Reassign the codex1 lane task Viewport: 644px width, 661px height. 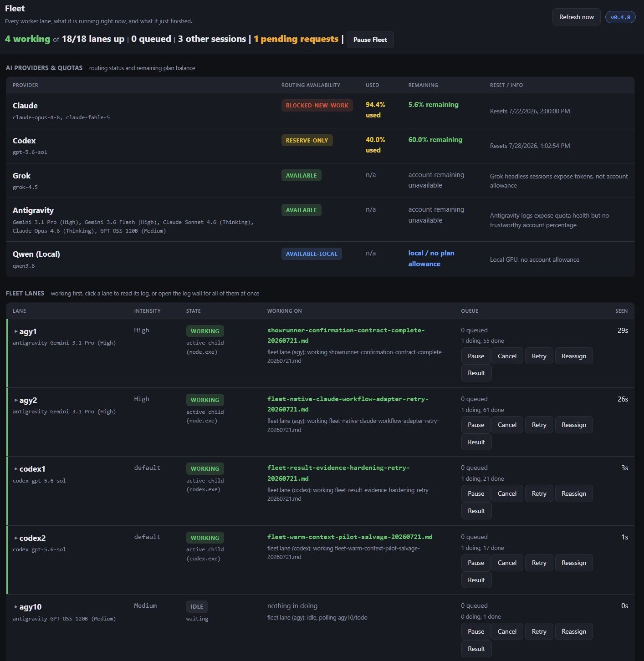coord(574,493)
